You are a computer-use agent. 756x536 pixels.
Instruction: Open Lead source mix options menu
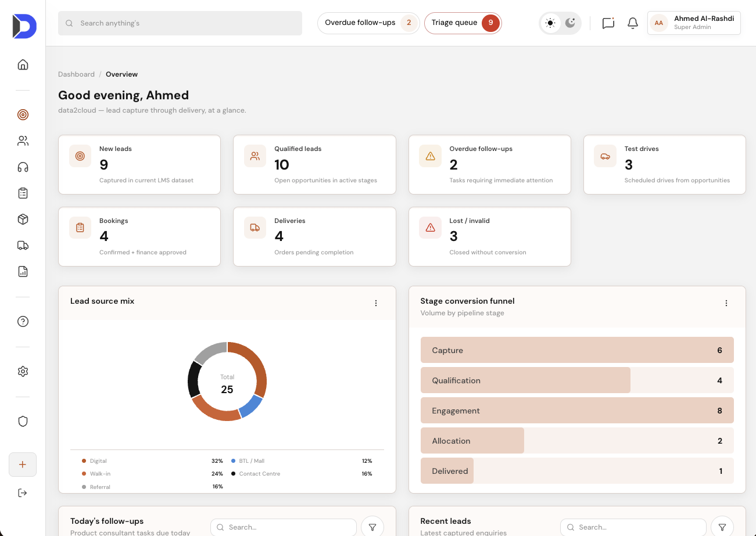pos(376,303)
